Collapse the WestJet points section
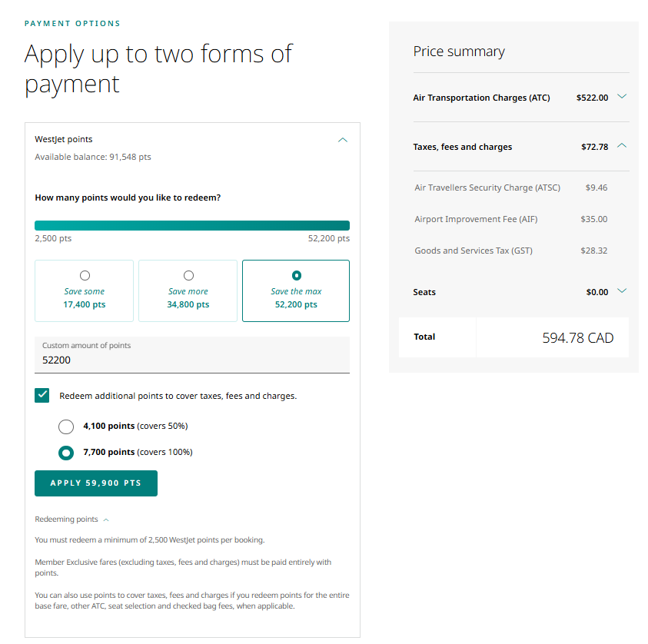 (x=343, y=141)
